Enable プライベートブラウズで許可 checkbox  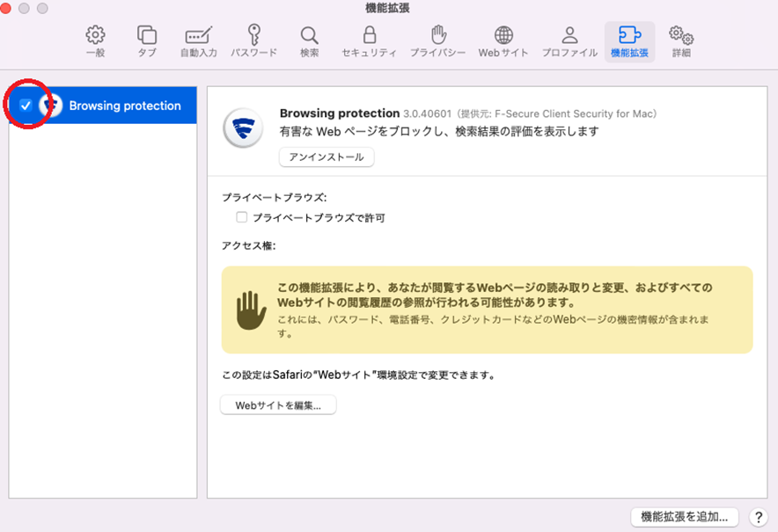click(242, 217)
